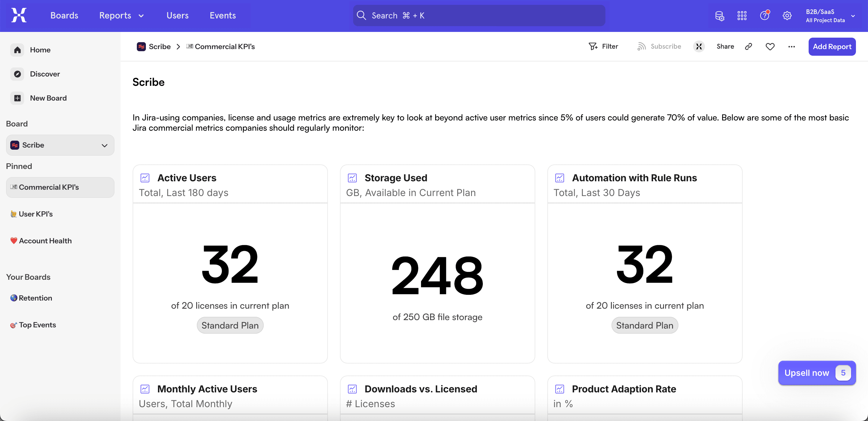Open Account Health pinned board
Image resolution: width=868 pixels, height=421 pixels.
click(41, 241)
